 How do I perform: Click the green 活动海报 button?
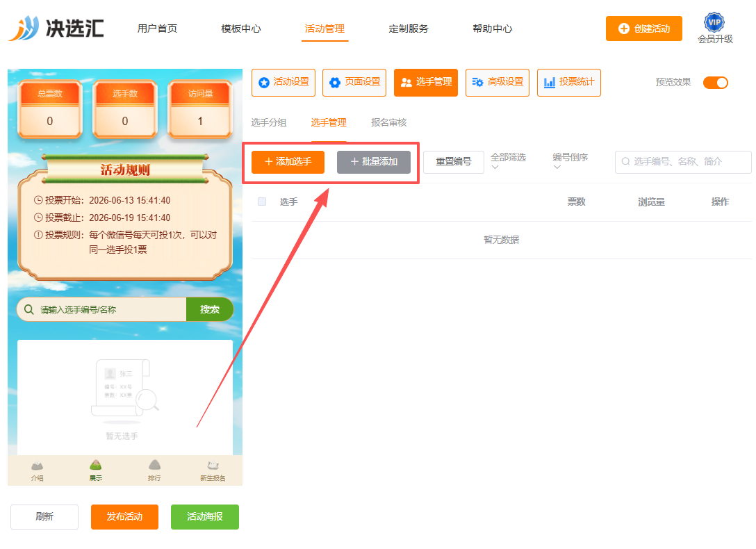tap(205, 517)
